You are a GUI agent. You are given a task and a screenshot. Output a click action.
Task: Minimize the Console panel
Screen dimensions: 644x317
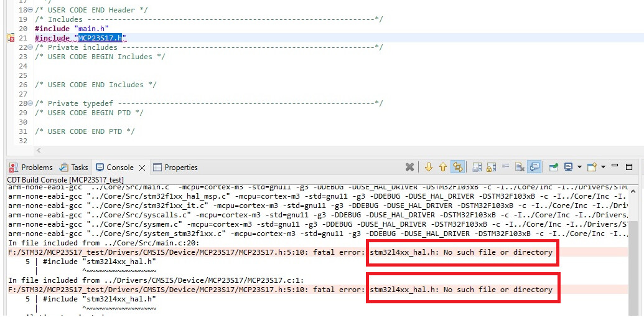coord(615,166)
